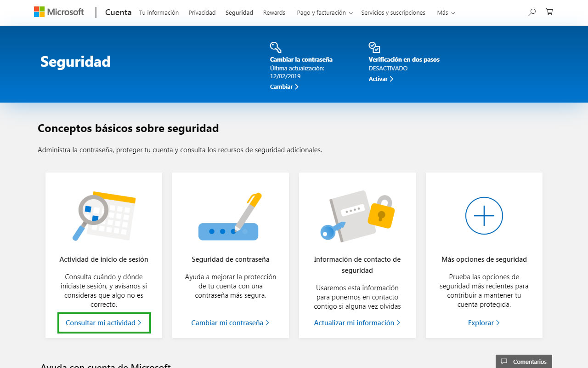Viewport: 588px width, 368px height.
Task: Click Cambiar mi contraseña link
Action: click(x=230, y=323)
